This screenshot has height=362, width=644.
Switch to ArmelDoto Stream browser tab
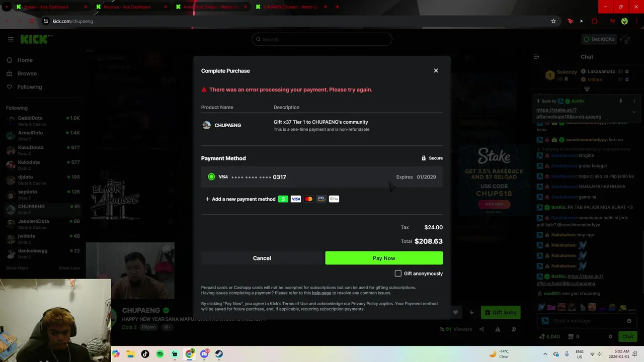(211, 7)
